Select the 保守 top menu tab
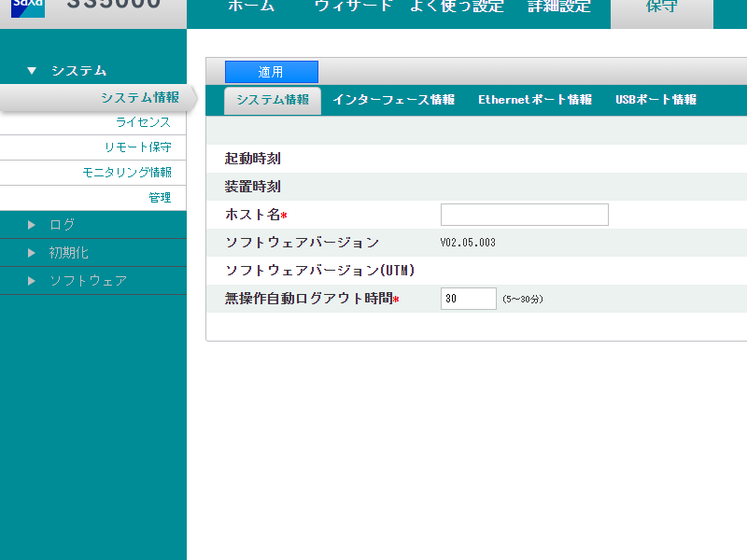This screenshot has height=560, width=747. click(662, 13)
